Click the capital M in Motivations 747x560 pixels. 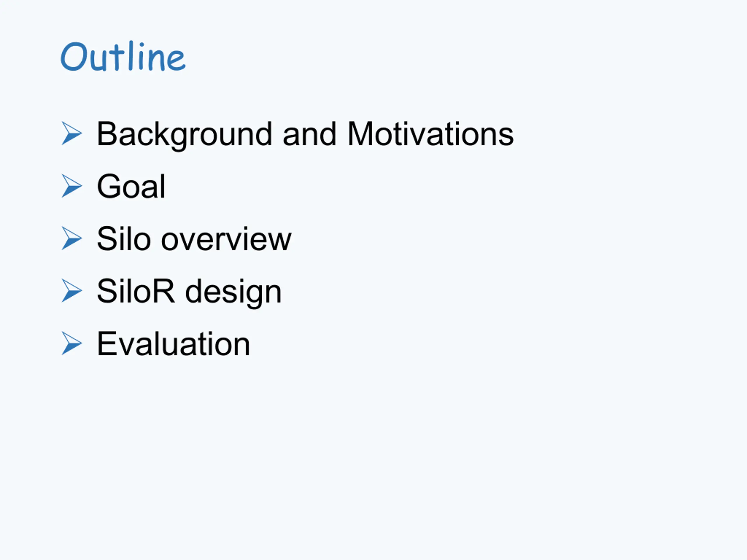coord(360,134)
